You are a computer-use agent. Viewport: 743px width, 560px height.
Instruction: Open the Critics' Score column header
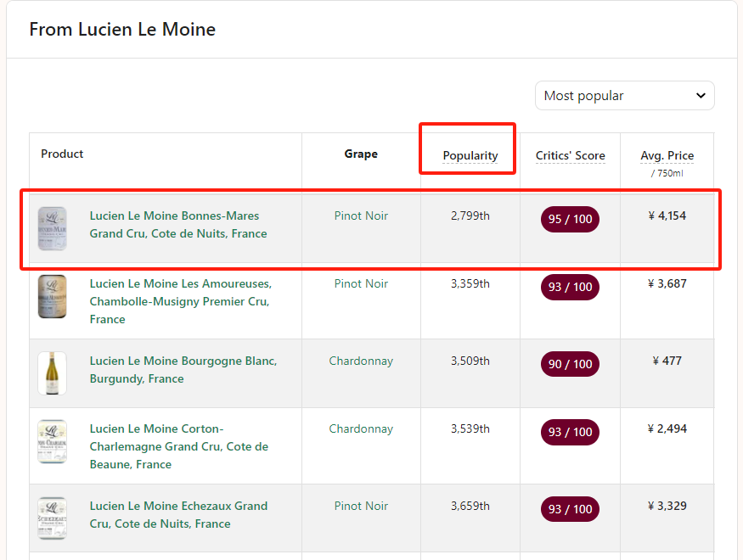[x=570, y=155]
